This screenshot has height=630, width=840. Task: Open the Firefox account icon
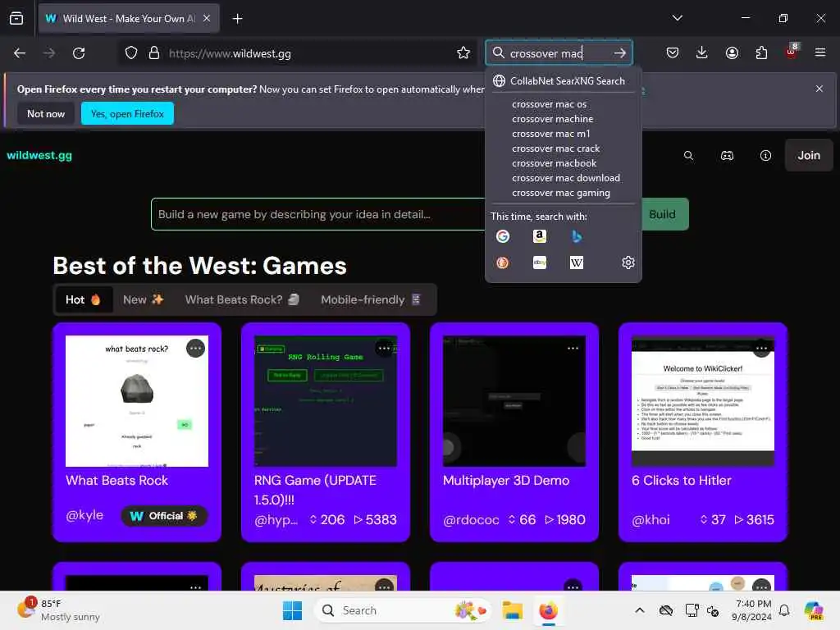point(732,52)
